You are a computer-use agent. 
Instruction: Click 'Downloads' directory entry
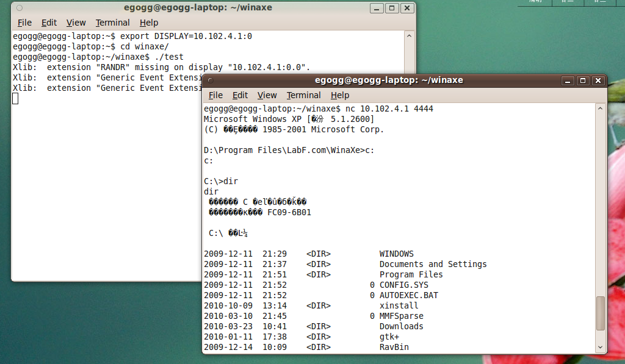[402, 326]
